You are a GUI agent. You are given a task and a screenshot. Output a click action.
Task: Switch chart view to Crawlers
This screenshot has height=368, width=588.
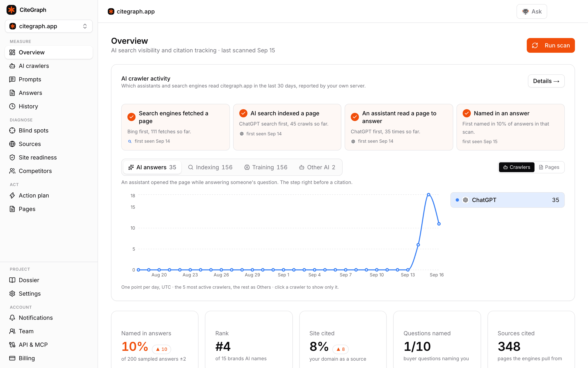click(x=517, y=167)
